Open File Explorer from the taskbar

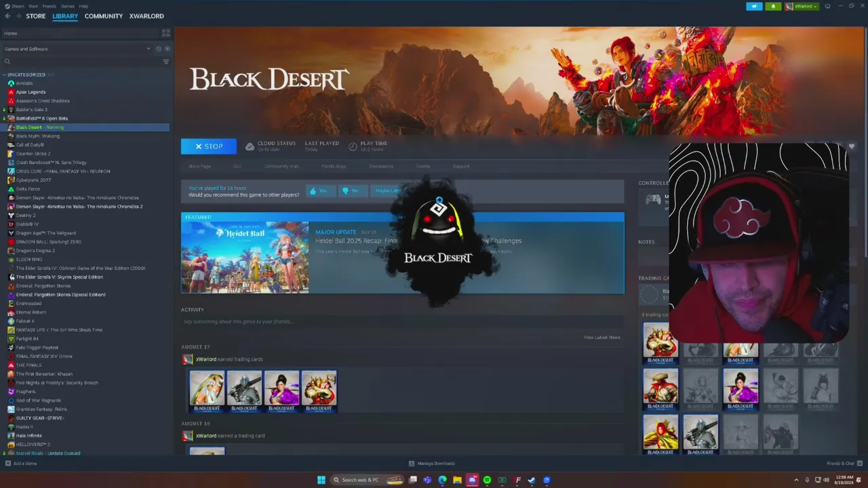click(x=457, y=480)
